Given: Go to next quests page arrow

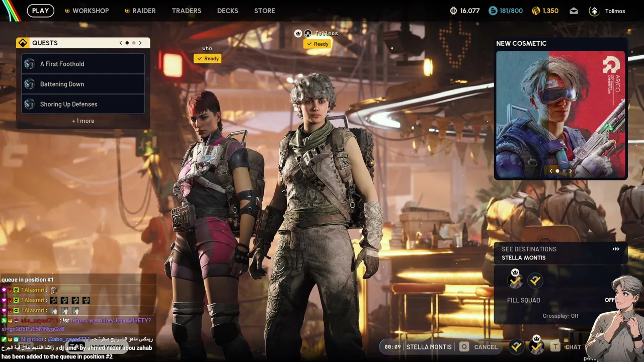Looking at the screenshot, I should [x=140, y=43].
